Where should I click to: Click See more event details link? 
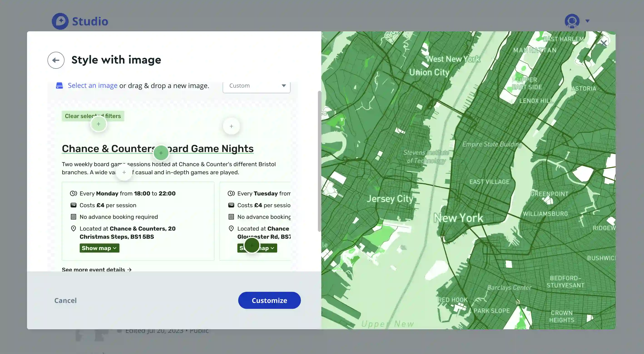tap(97, 269)
